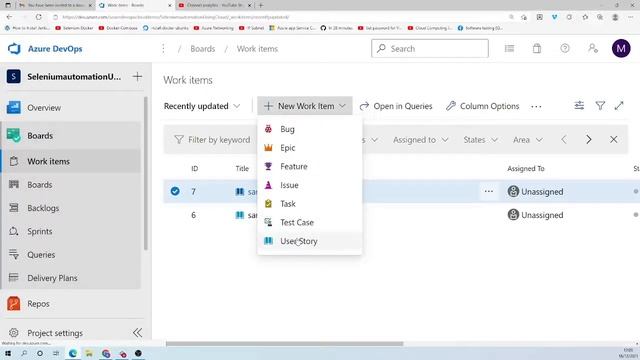Click the Boards breadcrumb
640x360 pixels.
[x=202, y=49]
